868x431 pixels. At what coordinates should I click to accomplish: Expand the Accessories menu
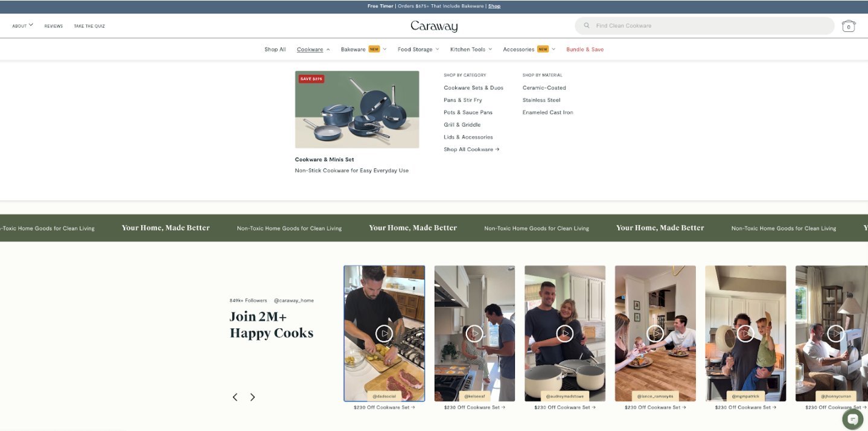click(x=529, y=49)
